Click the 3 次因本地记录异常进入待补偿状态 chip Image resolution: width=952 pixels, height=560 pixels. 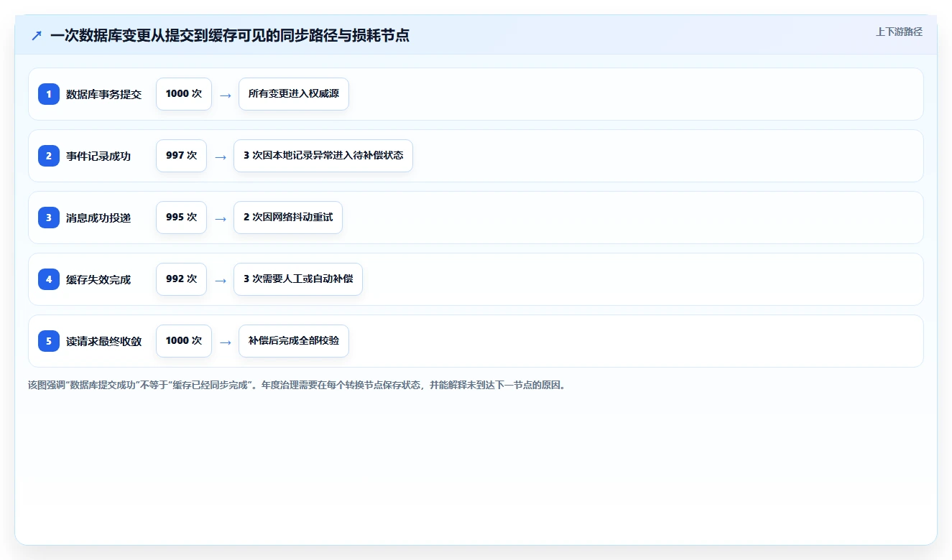point(323,156)
